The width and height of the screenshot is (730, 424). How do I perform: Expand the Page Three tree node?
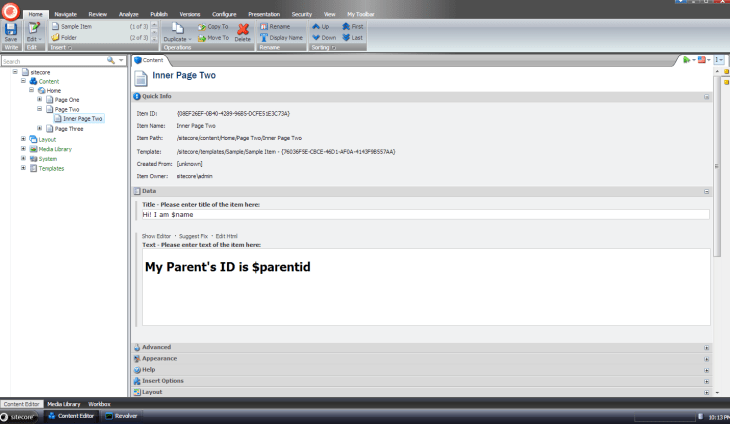pos(39,128)
